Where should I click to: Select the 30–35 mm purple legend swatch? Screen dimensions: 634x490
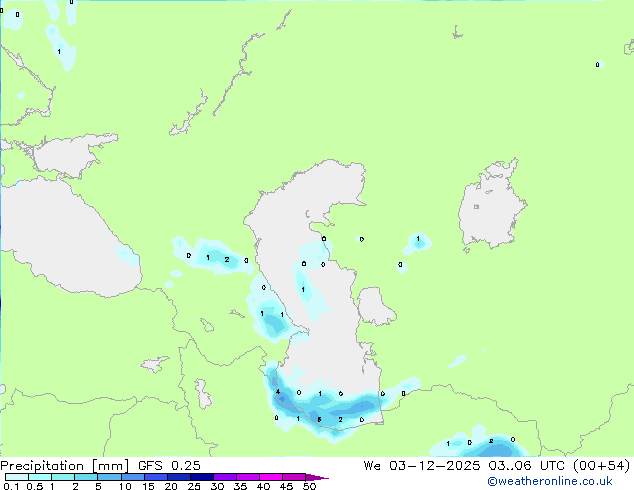pyautogui.click(x=224, y=477)
